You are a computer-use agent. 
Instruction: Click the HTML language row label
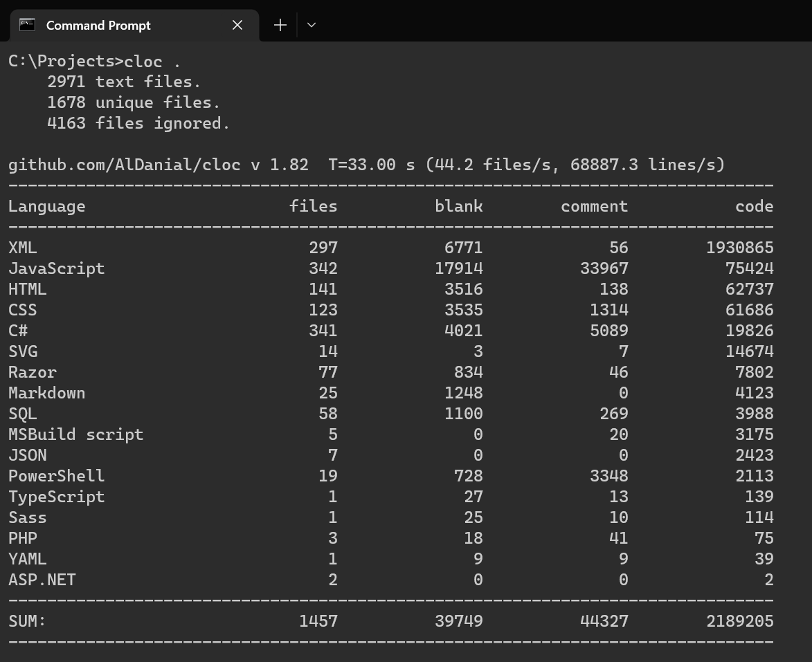28,289
